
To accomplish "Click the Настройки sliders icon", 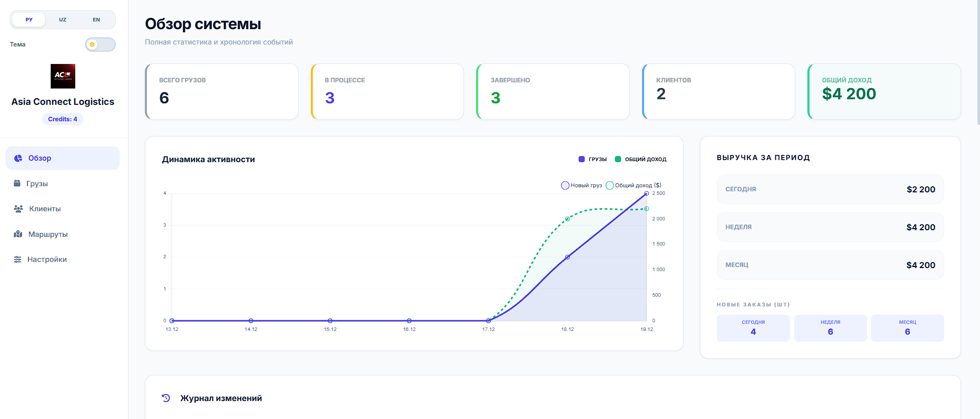I will pyautogui.click(x=17, y=259).
